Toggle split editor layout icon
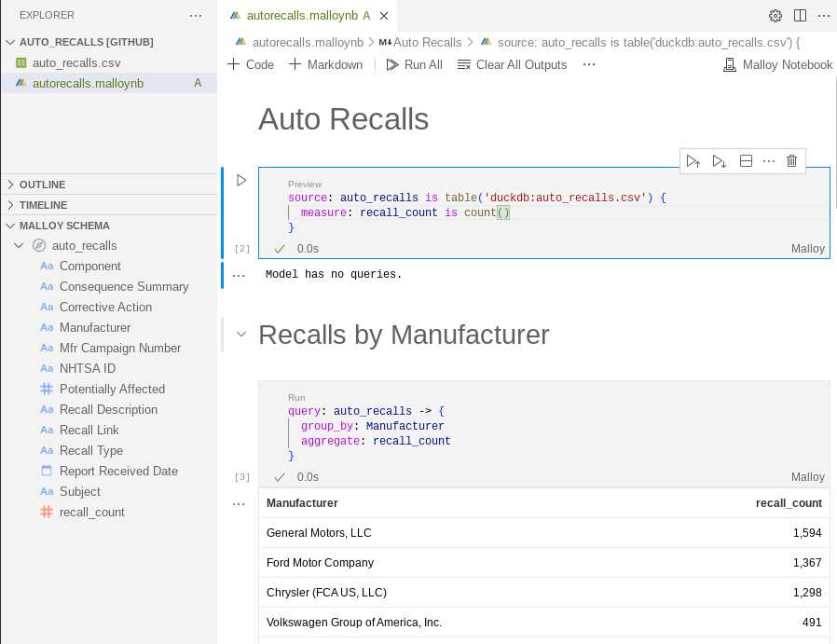This screenshot has width=837, height=644. pos(800,16)
